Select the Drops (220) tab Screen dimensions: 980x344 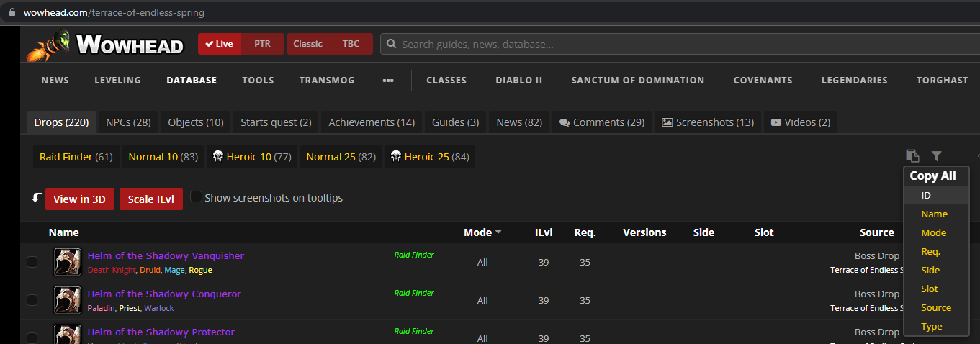(61, 122)
